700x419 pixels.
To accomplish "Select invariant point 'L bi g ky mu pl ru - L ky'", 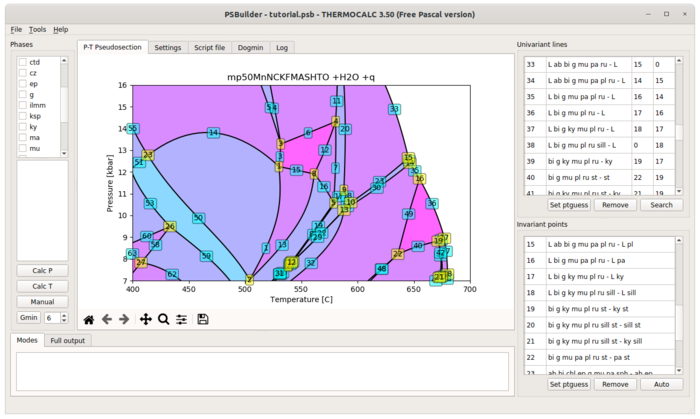I will [x=600, y=277].
